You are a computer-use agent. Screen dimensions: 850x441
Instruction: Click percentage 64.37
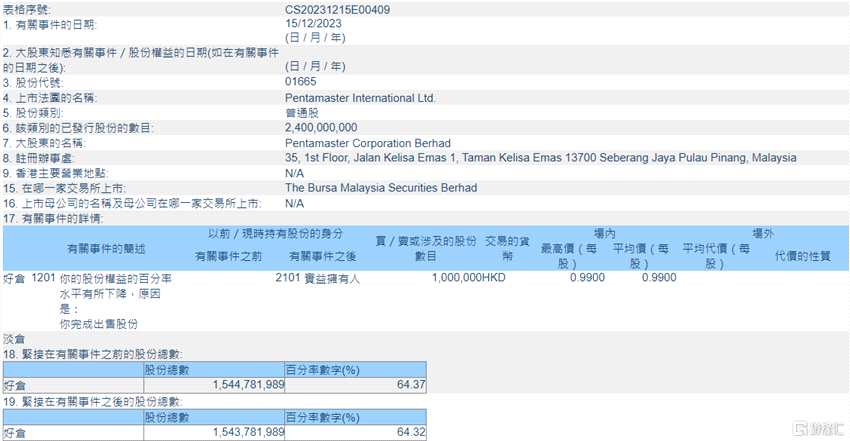point(411,385)
